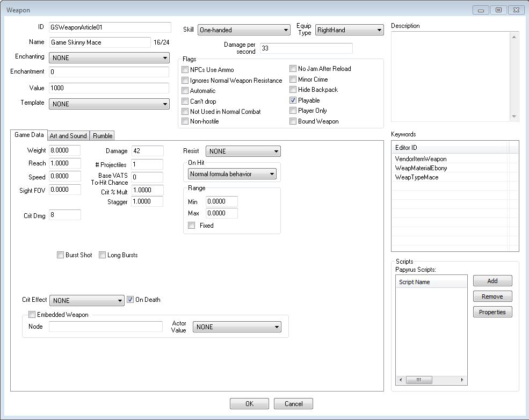Click the scripts list left scroll arrow
The image size is (529, 420).
[401, 380]
